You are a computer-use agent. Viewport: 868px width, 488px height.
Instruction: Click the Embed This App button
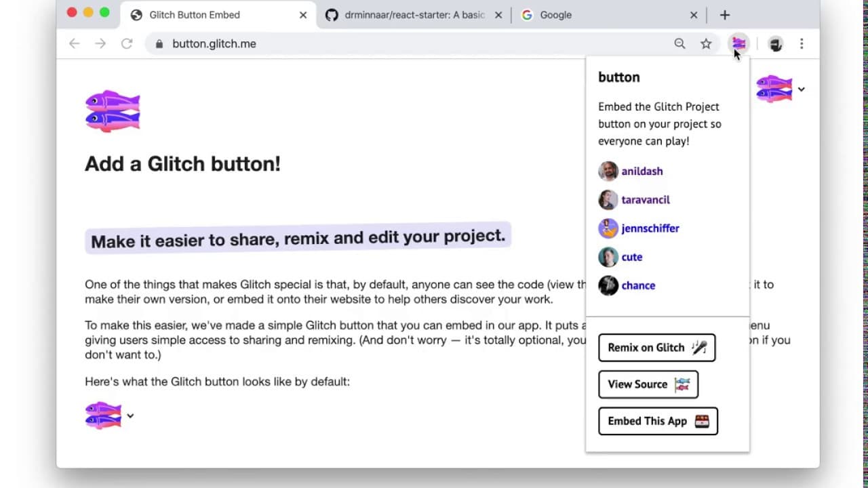658,421
